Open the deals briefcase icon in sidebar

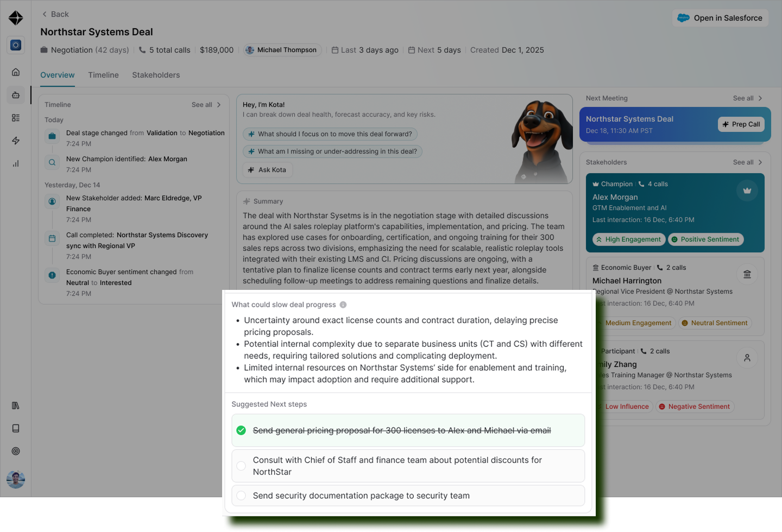tap(16, 95)
